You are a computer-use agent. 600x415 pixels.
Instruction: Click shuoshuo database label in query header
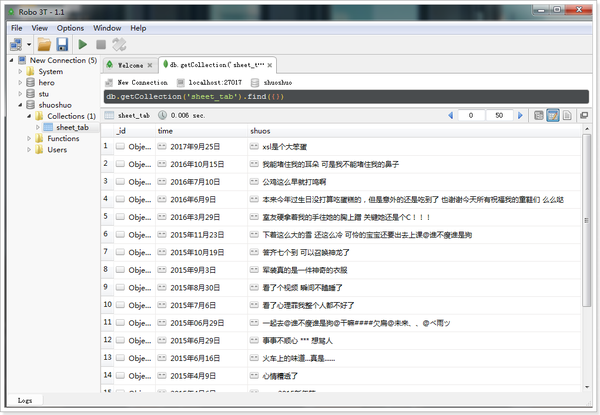[278, 83]
